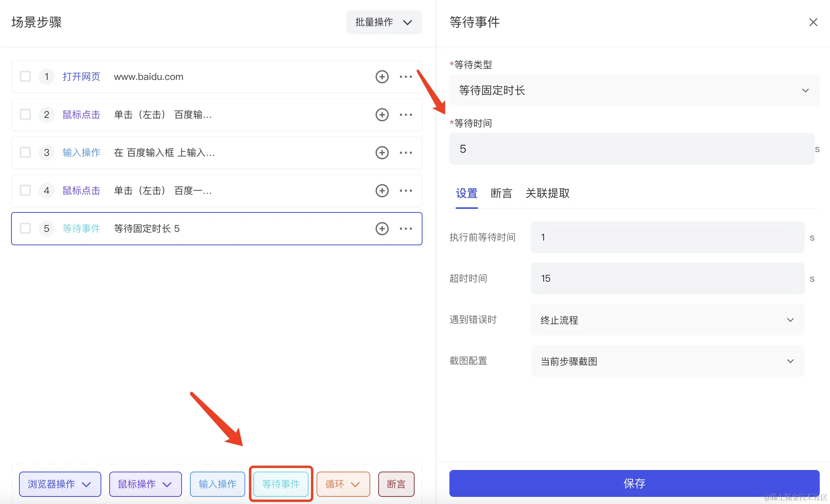The height and width of the screenshot is (504, 830).
Task: Click add-step plus icon on step 3
Action: click(382, 153)
